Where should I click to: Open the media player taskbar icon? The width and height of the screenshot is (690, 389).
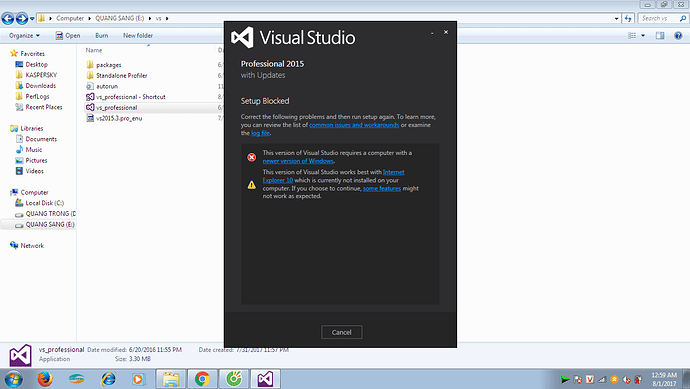click(138, 379)
